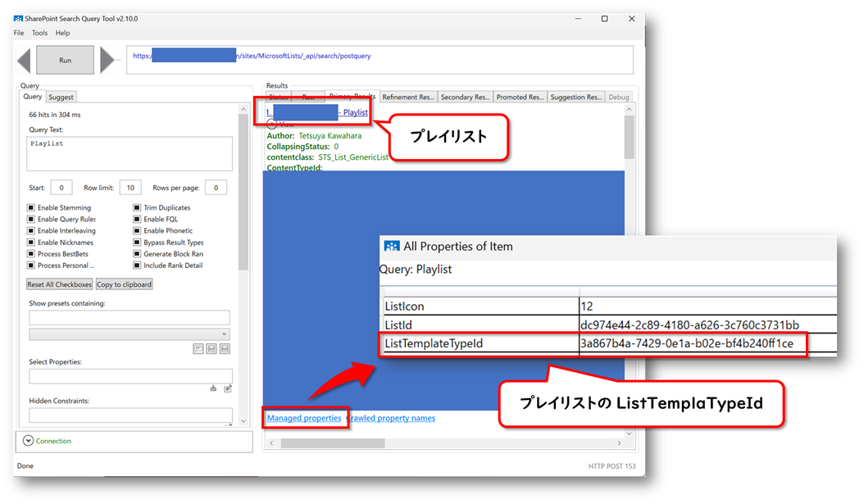
Task: Toggle Enable Nicknames checkbox
Action: click(x=31, y=243)
